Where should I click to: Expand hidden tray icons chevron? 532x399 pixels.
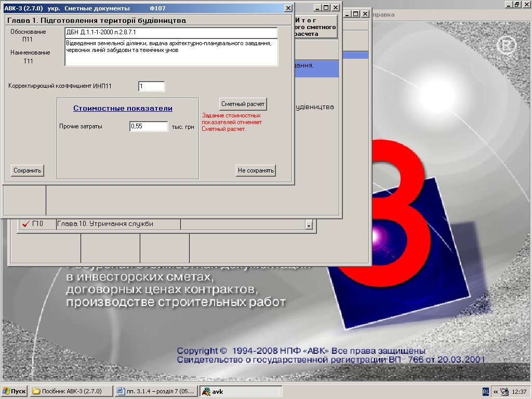click(x=496, y=392)
